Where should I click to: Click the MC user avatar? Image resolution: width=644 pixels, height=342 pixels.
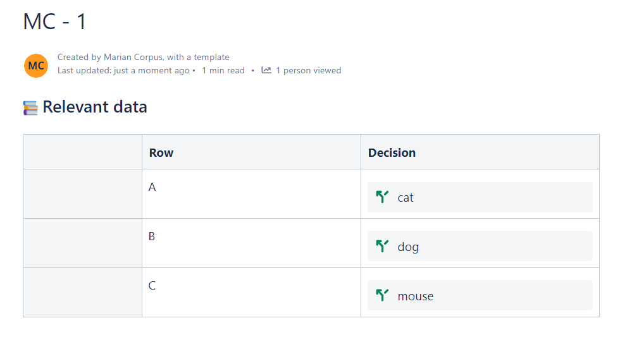(36, 66)
